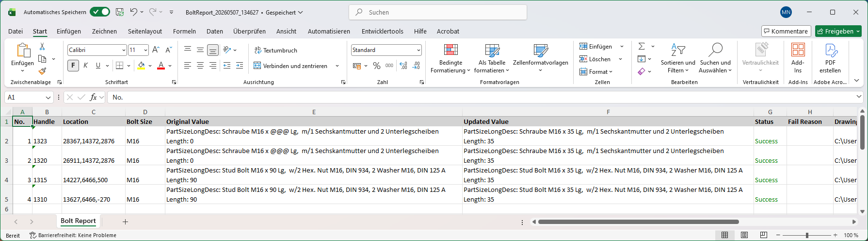Screen dimensions: 868x241
Task: Click the yellow fill color swatch
Action: (141, 66)
